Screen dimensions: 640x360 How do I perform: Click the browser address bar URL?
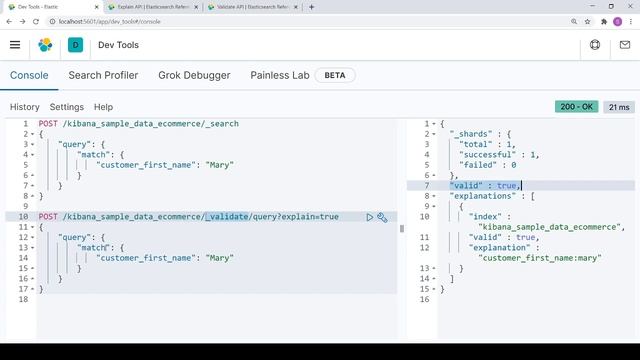pos(109,22)
